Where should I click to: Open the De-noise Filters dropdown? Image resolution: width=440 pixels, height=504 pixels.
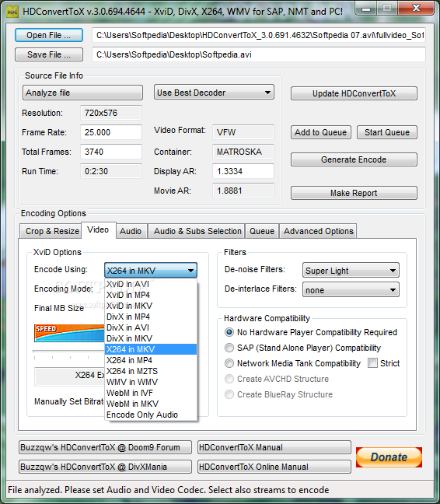(x=351, y=271)
